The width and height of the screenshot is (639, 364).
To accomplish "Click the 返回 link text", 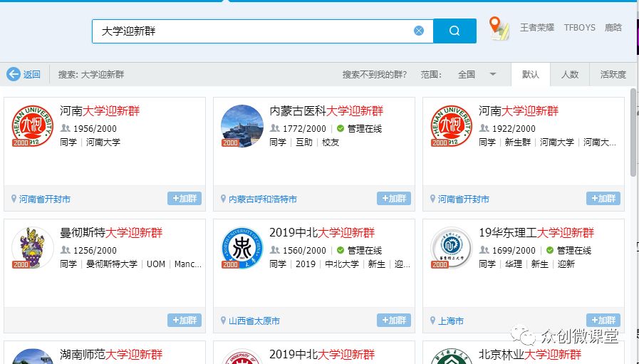I will pos(31,75).
